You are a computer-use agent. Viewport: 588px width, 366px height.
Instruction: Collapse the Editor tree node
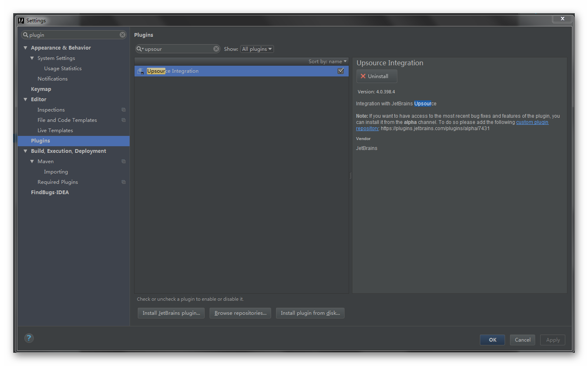[x=26, y=100]
